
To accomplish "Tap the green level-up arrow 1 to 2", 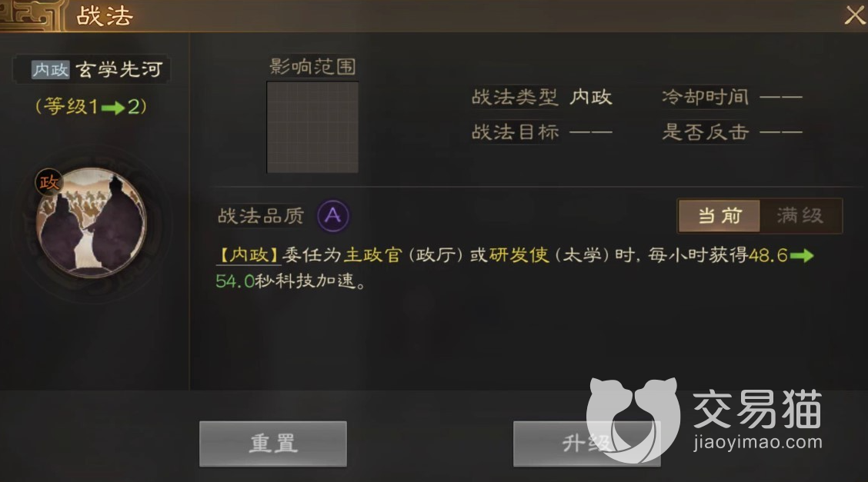I will click(113, 107).
